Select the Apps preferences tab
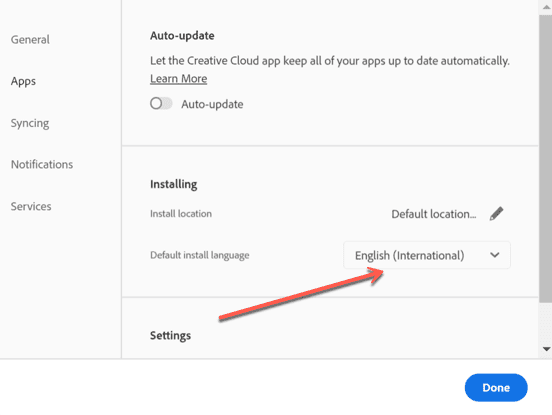 click(23, 81)
